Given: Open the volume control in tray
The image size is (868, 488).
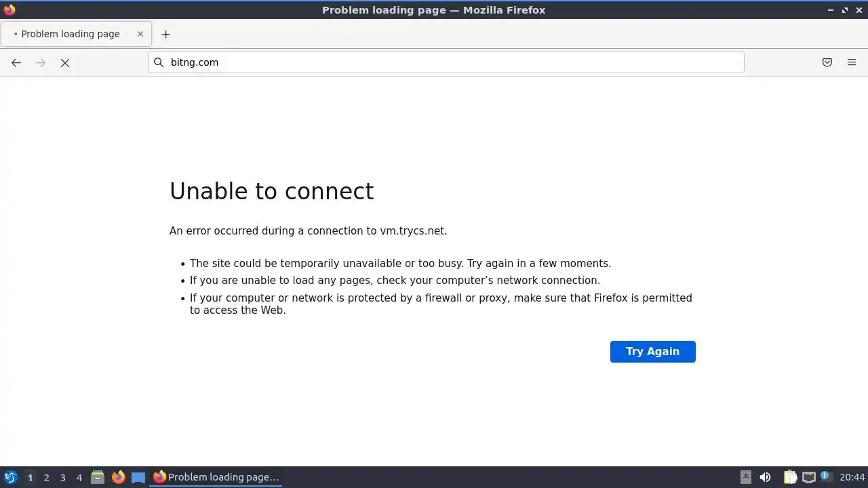Looking at the screenshot, I should [x=765, y=477].
